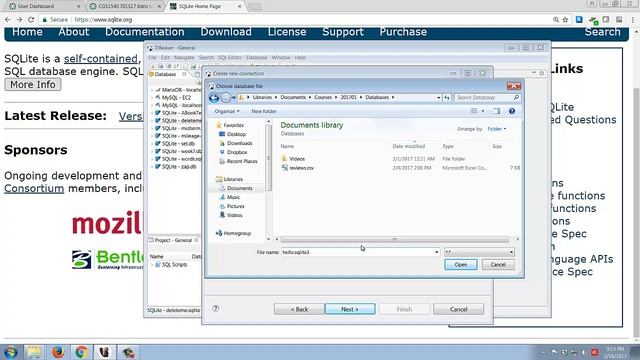The image size is (640, 360).
Task: Open DBeaver File menu
Action: (x=152, y=58)
